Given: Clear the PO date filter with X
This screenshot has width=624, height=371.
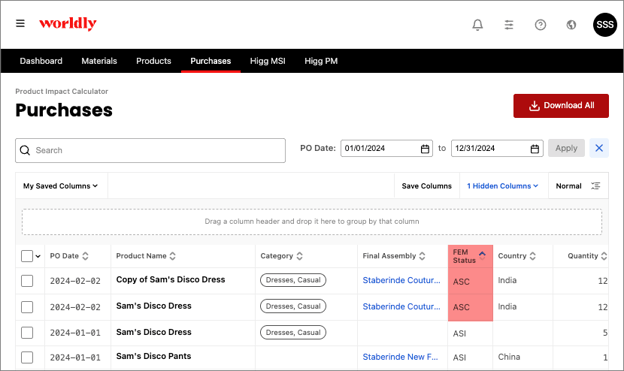Looking at the screenshot, I should (x=599, y=148).
